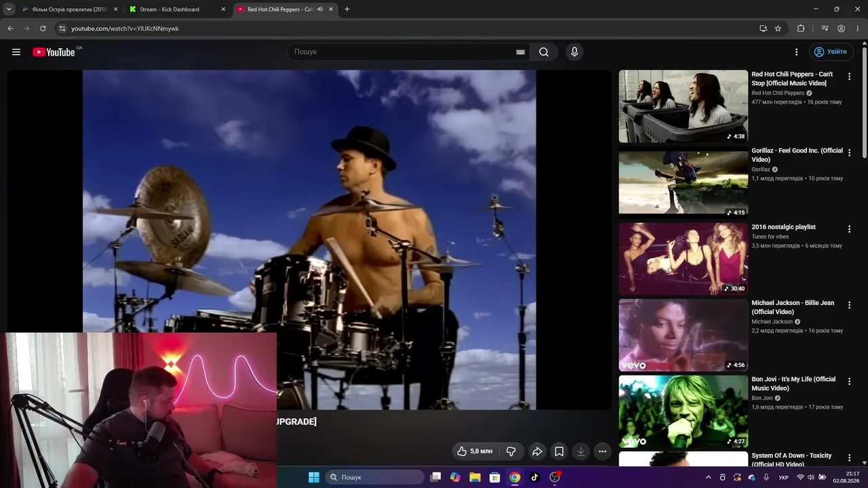Open System Of A Down - Toxicity title
Image resolution: width=868 pixels, height=488 pixels.
click(791, 460)
